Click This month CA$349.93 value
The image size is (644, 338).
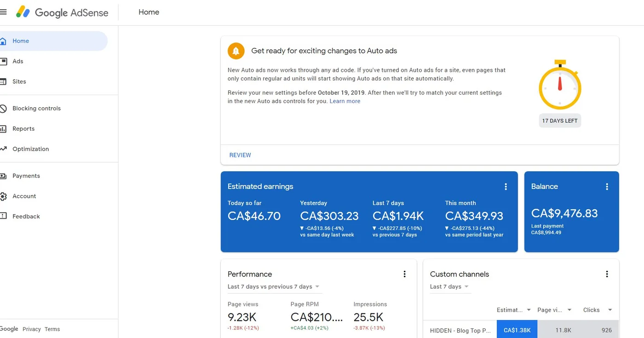(x=474, y=216)
